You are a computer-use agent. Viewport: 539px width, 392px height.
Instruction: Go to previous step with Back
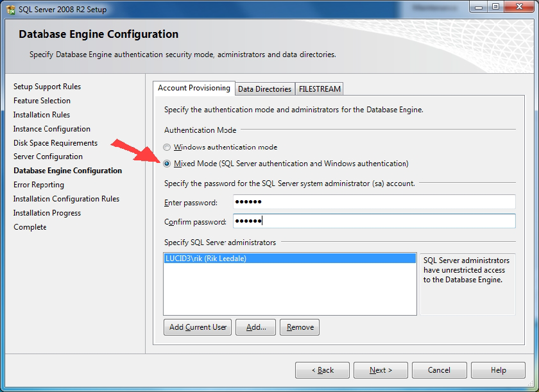pos(322,370)
